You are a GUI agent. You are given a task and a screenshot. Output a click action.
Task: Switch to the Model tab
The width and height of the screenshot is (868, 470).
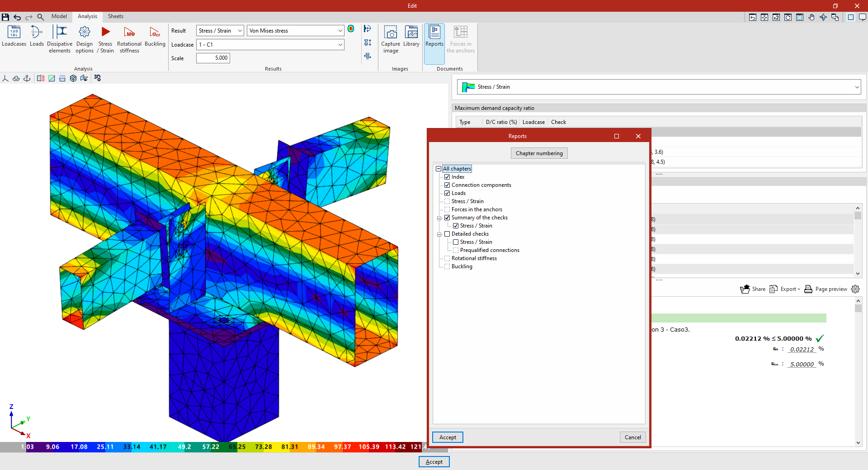pyautogui.click(x=59, y=16)
